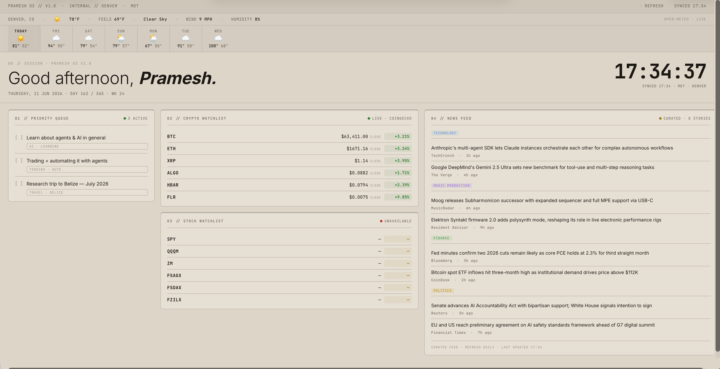The width and height of the screenshot is (720, 369).
Task: Open the Moog Subharmonicon successor article
Action: [542, 201]
